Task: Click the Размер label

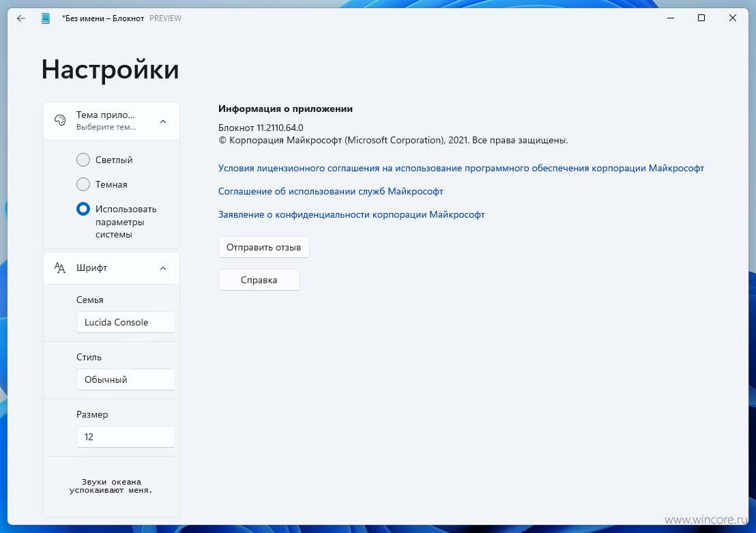Action: point(92,415)
